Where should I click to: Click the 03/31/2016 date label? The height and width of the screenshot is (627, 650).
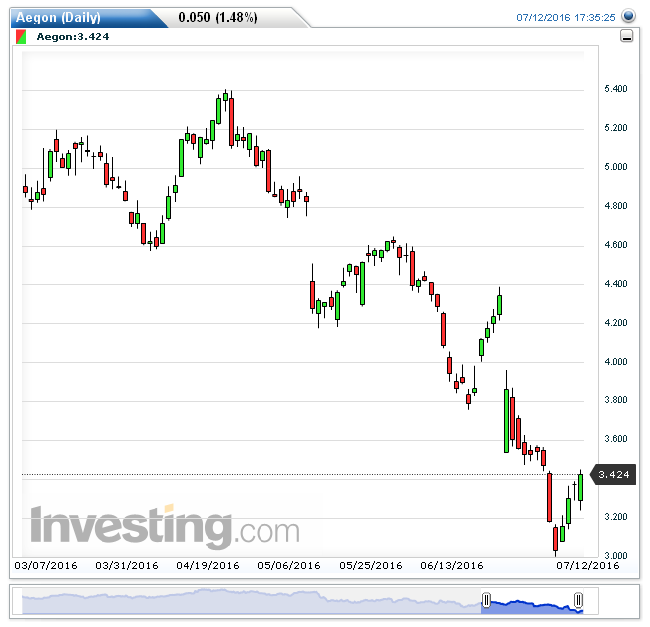tap(127, 566)
